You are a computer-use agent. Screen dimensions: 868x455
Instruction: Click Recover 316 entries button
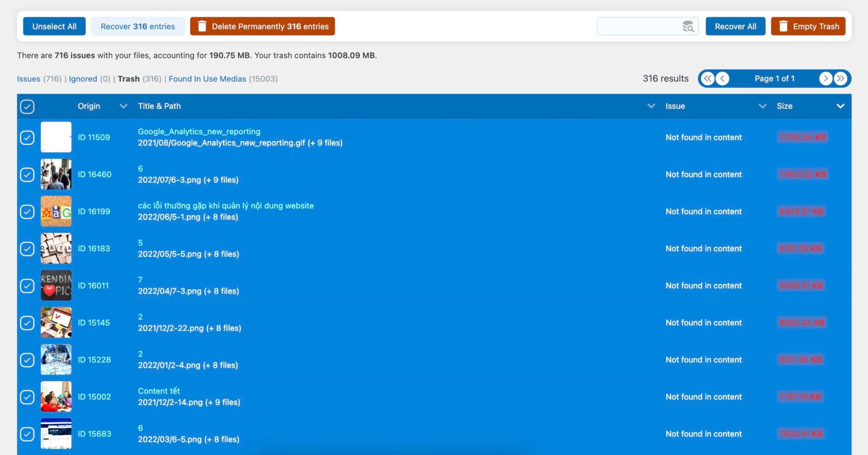(x=137, y=26)
